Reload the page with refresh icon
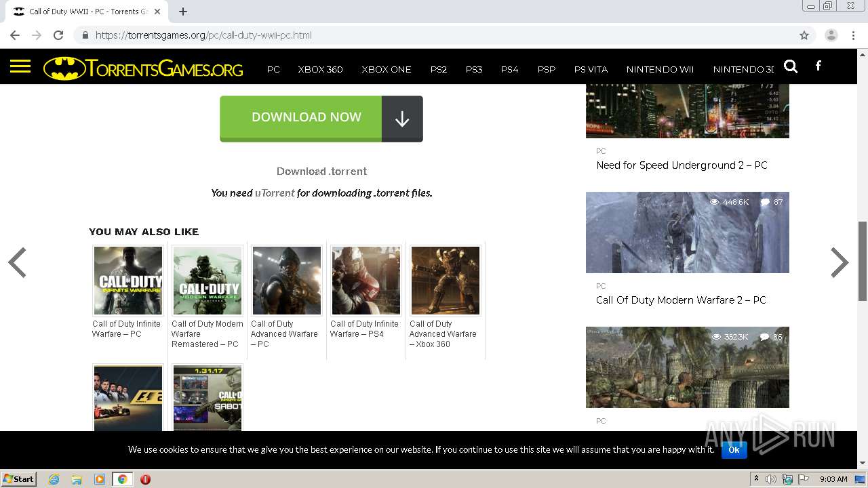Screen dimensions: 868x488 coord(58,35)
